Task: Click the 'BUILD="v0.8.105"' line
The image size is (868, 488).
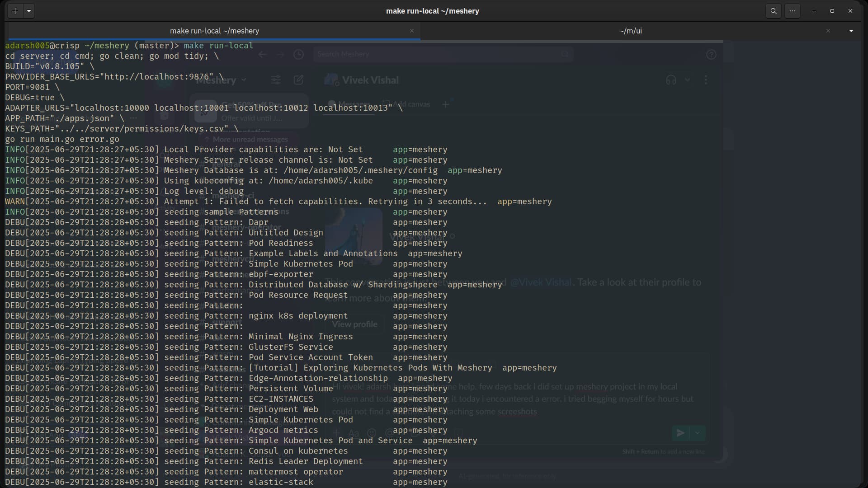Action: point(50,66)
